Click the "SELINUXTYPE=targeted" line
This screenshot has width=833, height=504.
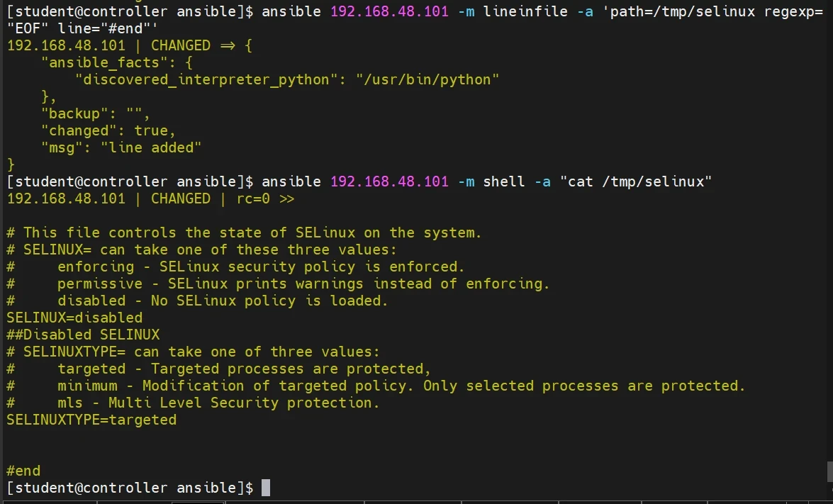click(x=91, y=420)
